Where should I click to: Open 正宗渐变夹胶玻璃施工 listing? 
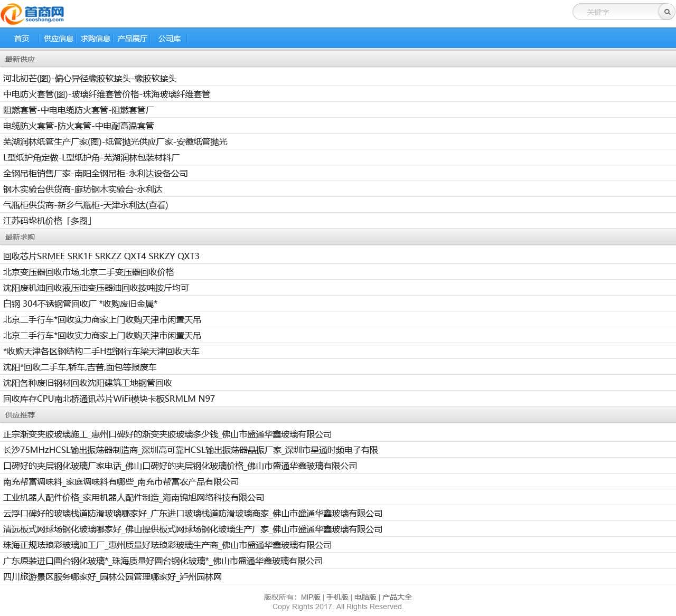[x=167, y=434]
